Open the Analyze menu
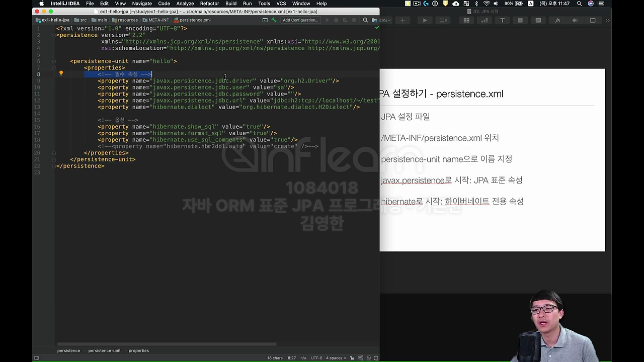This screenshot has height=362, width=644. click(185, 4)
